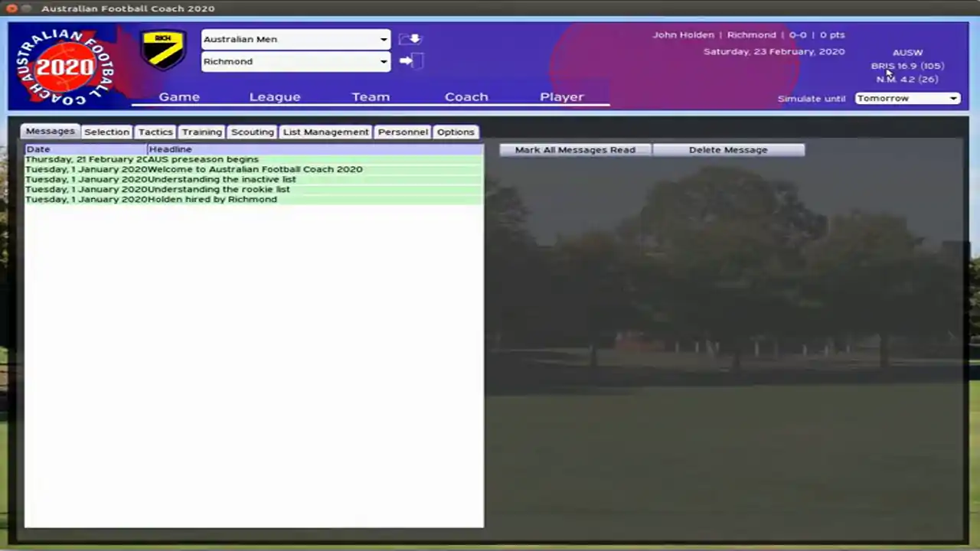Switch to the Tactics tab
The image size is (980, 551).
coord(155,132)
